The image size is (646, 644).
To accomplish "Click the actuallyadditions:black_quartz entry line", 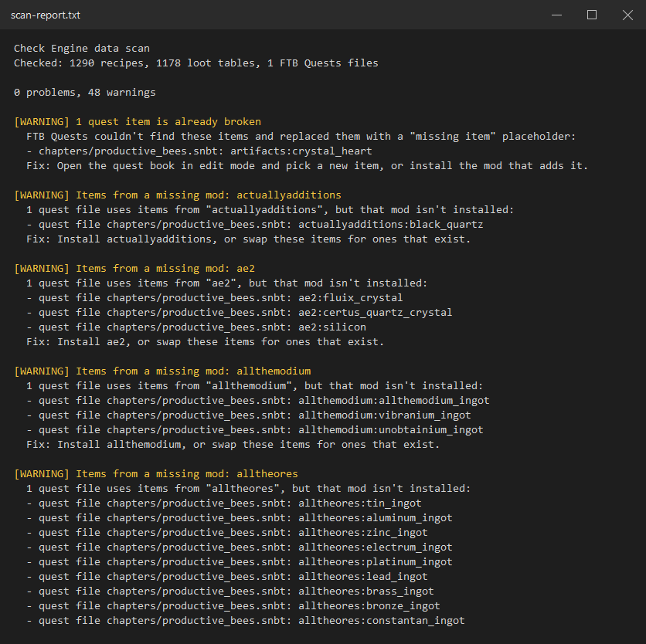I will [x=254, y=224].
